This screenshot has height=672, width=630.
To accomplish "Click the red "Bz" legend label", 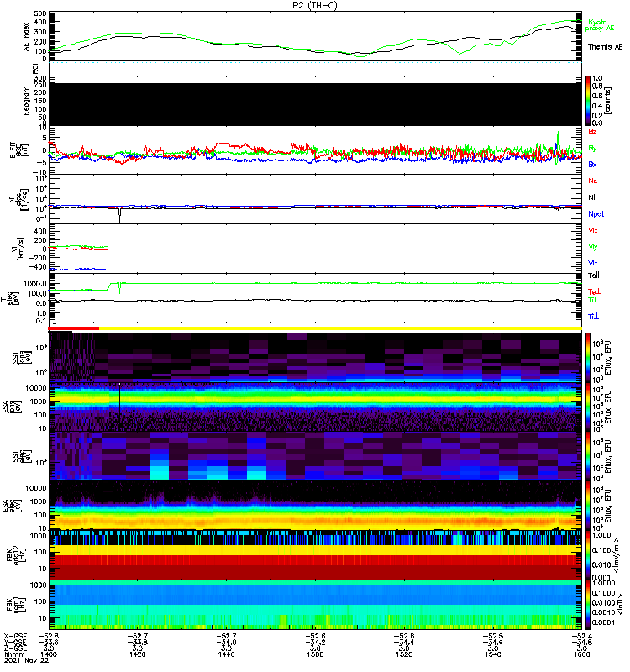I will [592, 131].
